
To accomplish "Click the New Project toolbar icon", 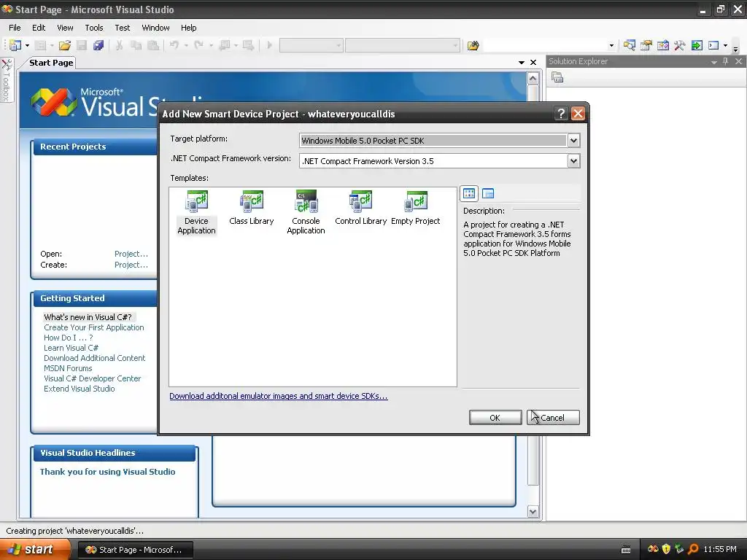I will tap(15, 46).
